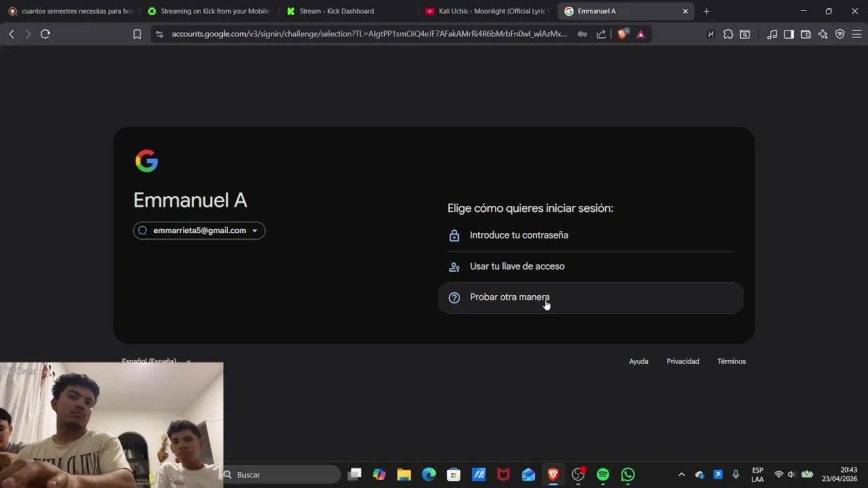Viewport: 868px width, 488px height.
Task: Open Spotify from the taskbar
Action: pos(603,474)
